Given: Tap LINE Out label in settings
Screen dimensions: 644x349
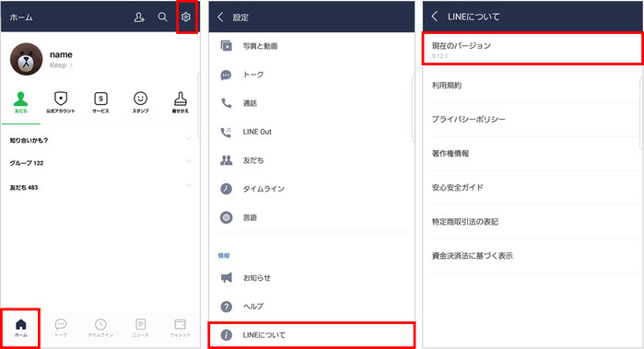Looking at the screenshot, I should [257, 132].
